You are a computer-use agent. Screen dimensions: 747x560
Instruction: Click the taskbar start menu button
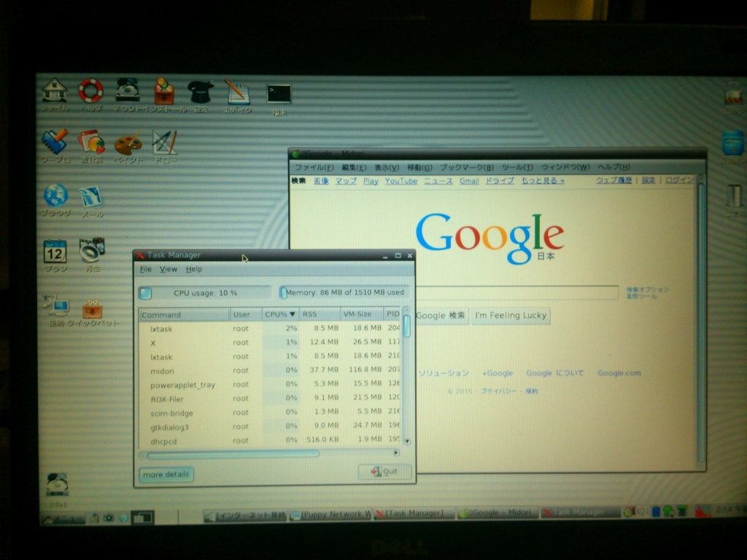pos(63,518)
